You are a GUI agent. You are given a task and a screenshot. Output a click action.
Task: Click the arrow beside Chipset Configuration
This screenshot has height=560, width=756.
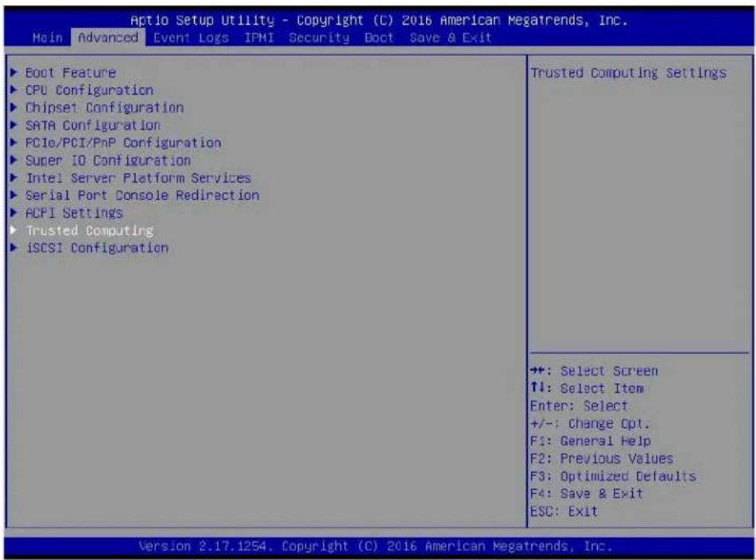[14, 107]
